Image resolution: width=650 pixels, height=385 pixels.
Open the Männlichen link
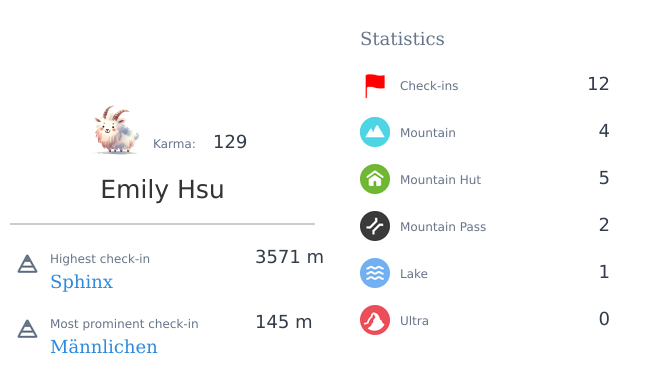(104, 346)
